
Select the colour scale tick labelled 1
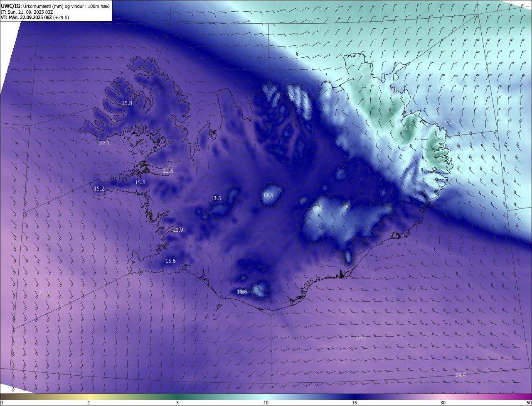point(89,403)
